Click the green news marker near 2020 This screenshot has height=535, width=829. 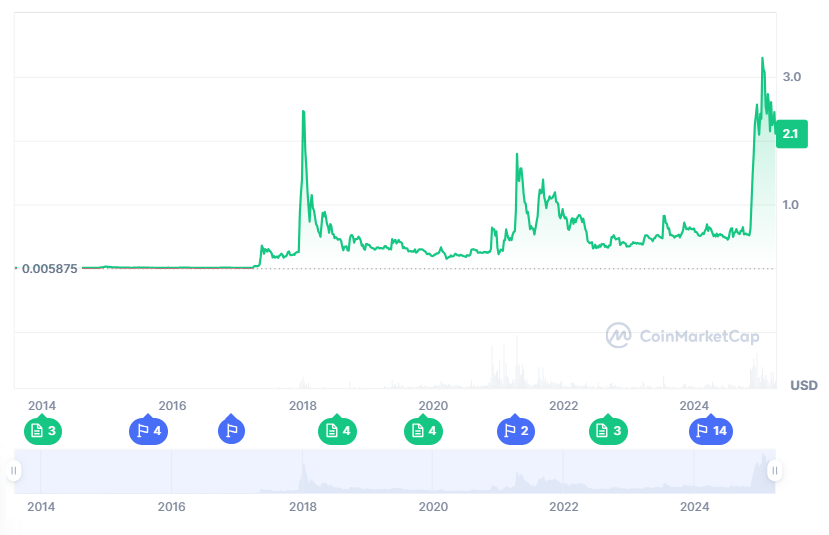pyautogui.click(x=422, y=431)
